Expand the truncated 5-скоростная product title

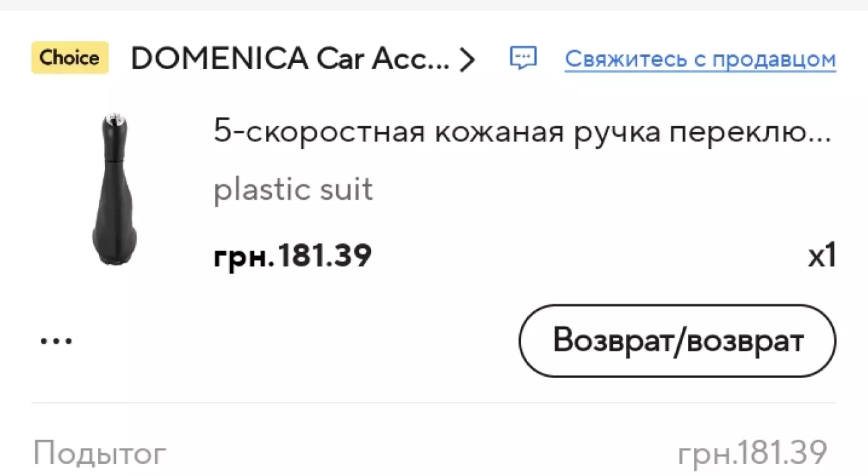[522, 132]
